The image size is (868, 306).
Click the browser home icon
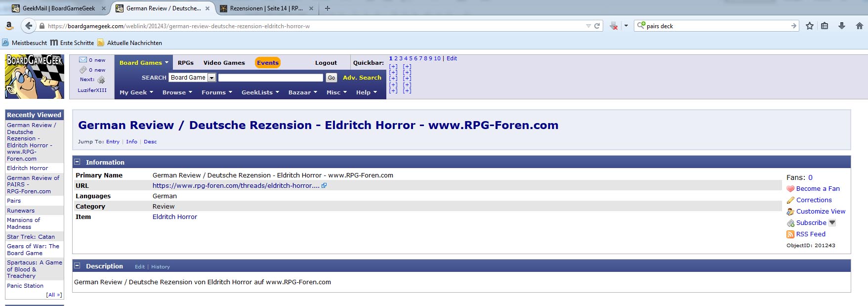click(x=859, y=26)
